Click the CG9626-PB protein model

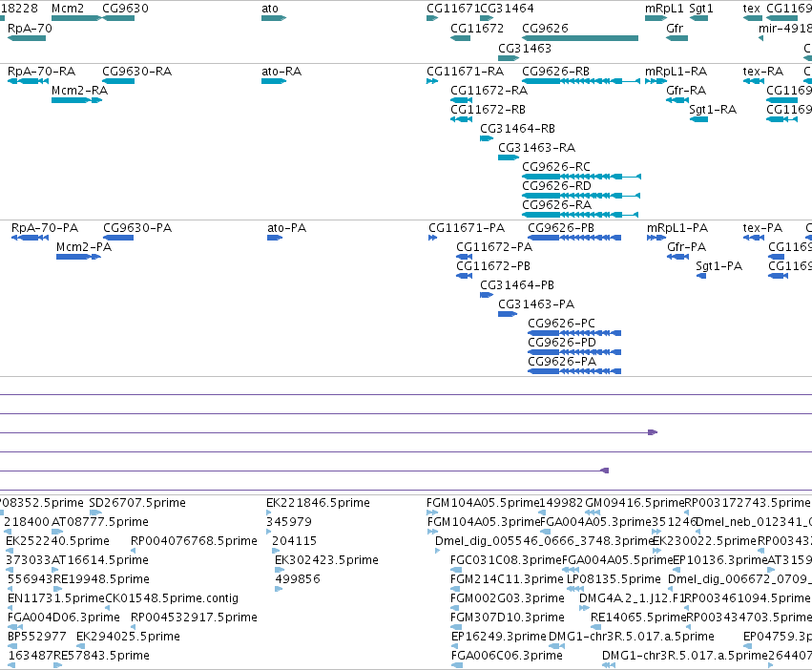pyautogui.click(x=574, y=238)
